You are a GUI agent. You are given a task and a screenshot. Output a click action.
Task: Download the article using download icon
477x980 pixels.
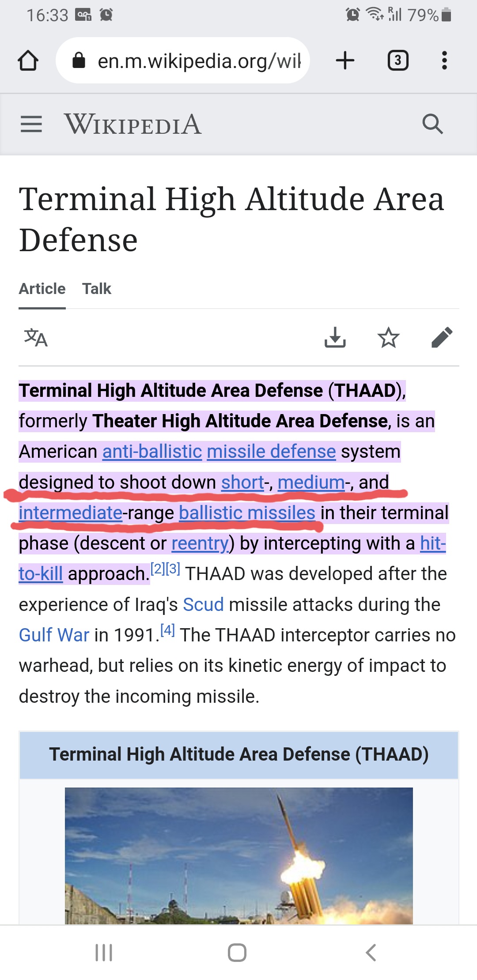335,338
